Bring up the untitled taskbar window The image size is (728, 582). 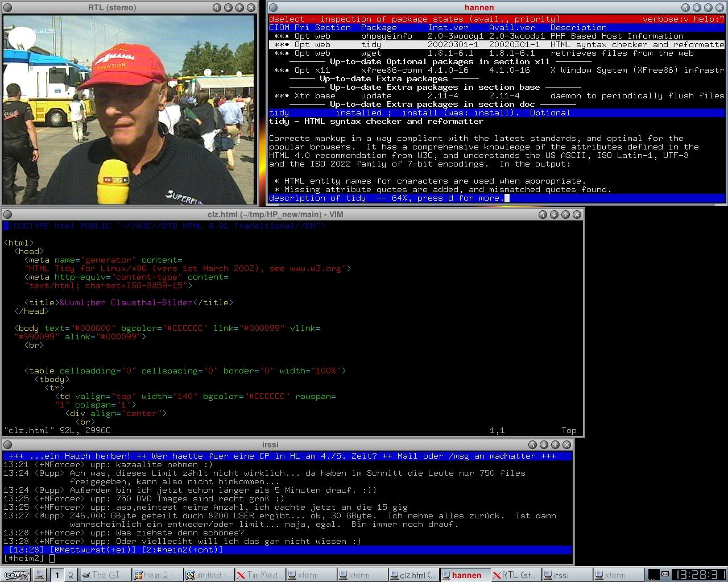click(x=209, y=575)
